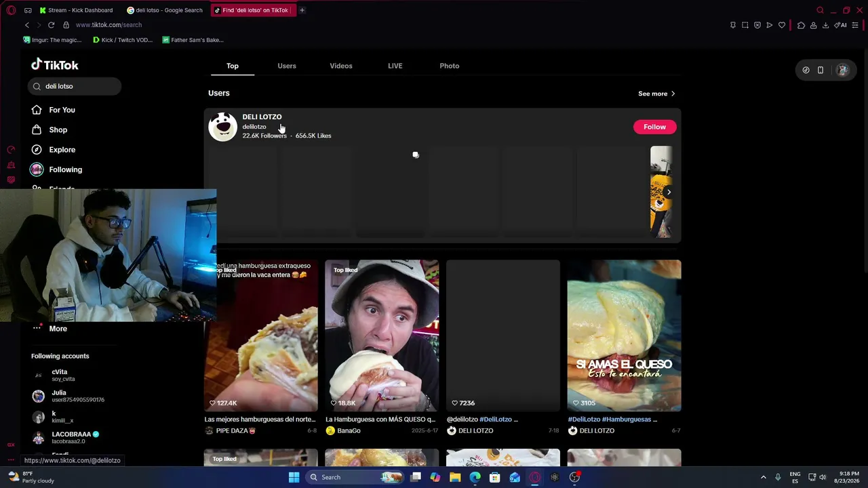Click the TikTok logo
The width and height of the screenshot is (868, 488).
click(x=55, y=64)
